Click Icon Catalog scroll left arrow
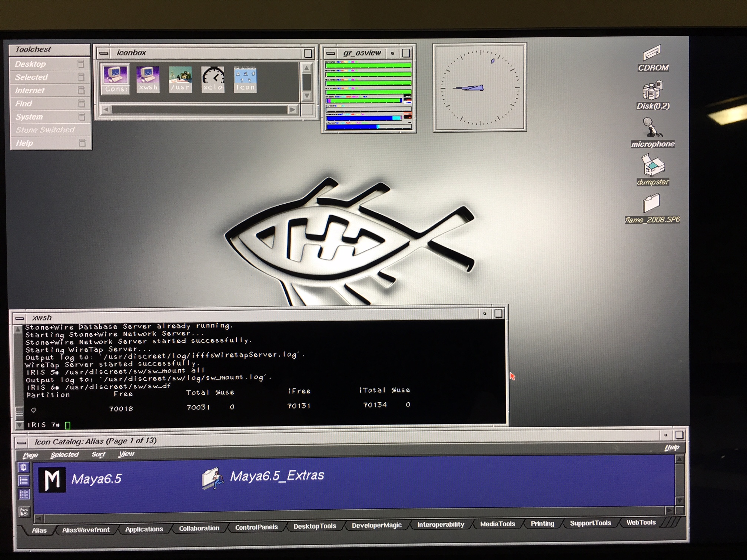This screenshot has width=747, height=560. [39, 519]
